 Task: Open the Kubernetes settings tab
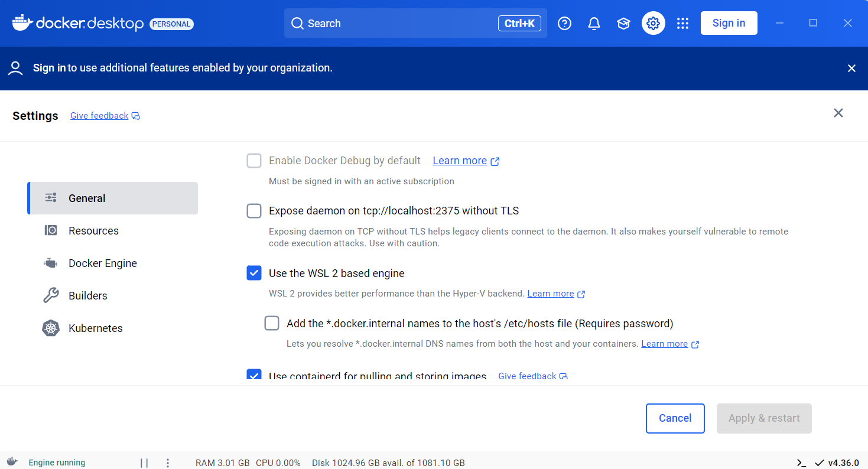coord(112,328)
